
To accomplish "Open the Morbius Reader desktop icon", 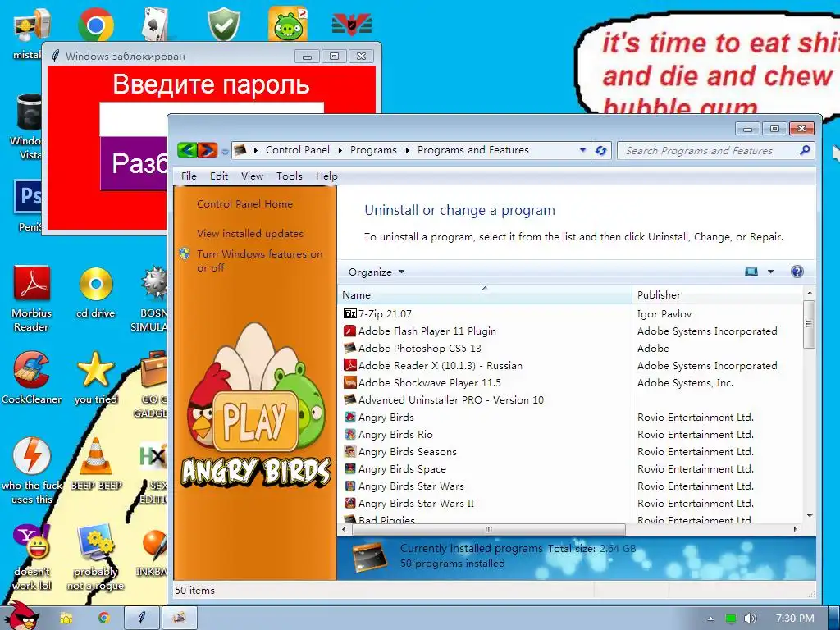I will click(32, 299).
